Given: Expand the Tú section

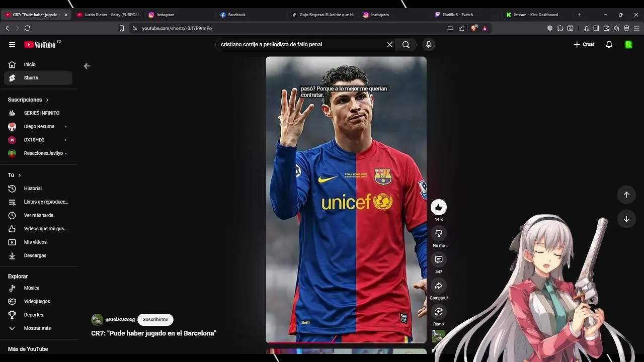Looking at the screenshot, I should click(x=15, y=175).
